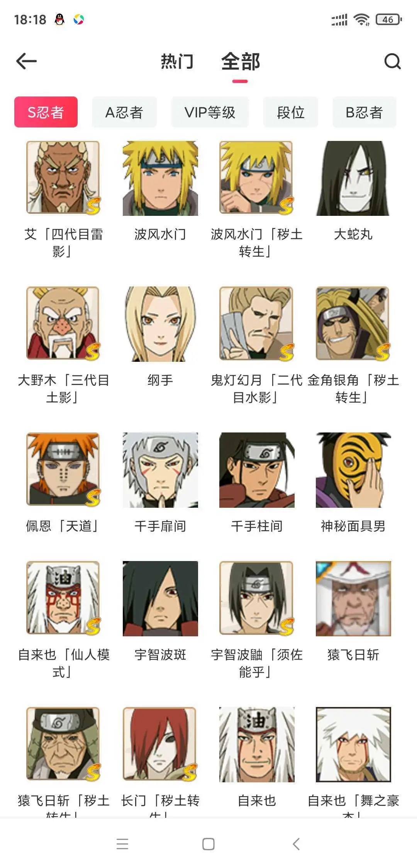
Task: Open 波风水门 character avatar
Action: point(160,178)
